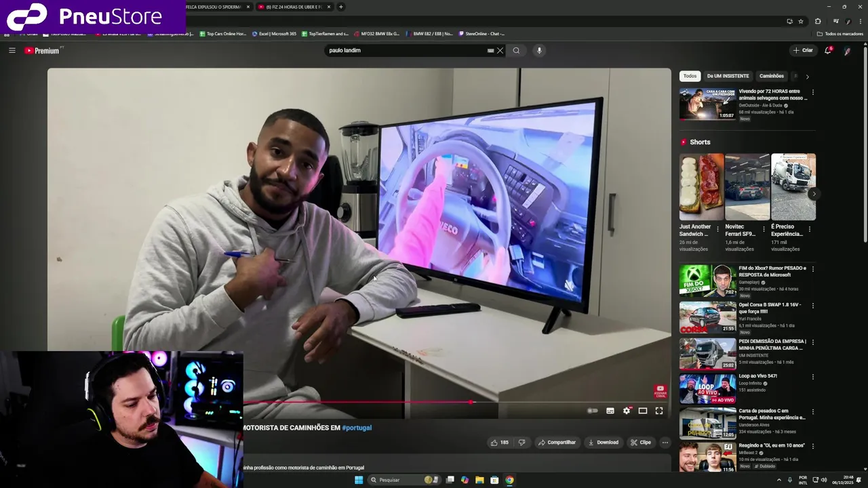Open options for Vivendo por 72 HORAS video
This screenshot has width=868, height=488.
click(x=813, y=92)
